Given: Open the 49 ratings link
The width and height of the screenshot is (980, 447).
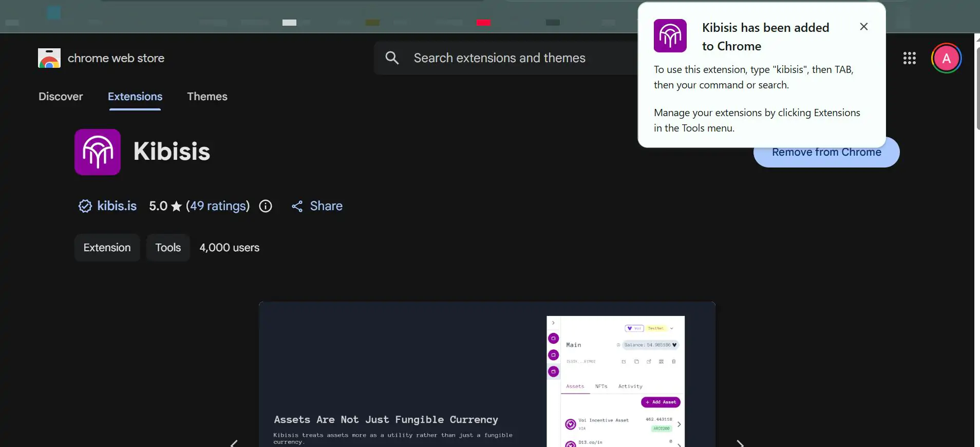Looking at the screenshot, I should 218,206.
